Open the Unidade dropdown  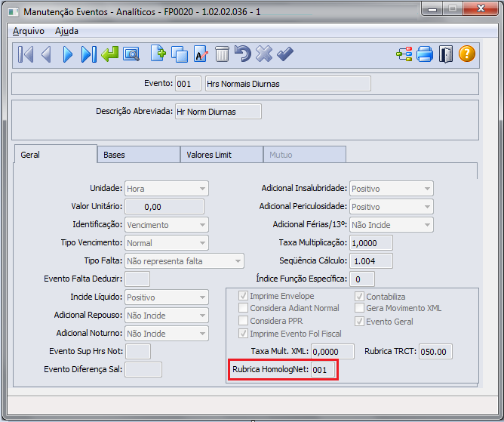tap(167, 189)
